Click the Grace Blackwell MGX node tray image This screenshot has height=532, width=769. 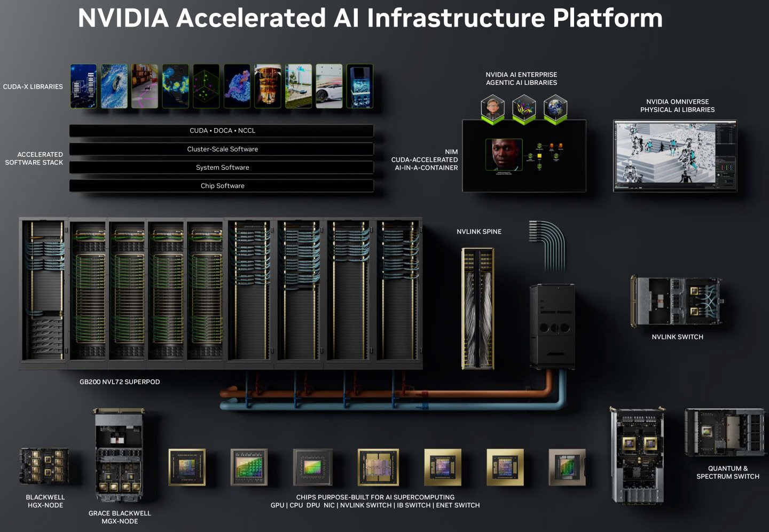point(119,455)
